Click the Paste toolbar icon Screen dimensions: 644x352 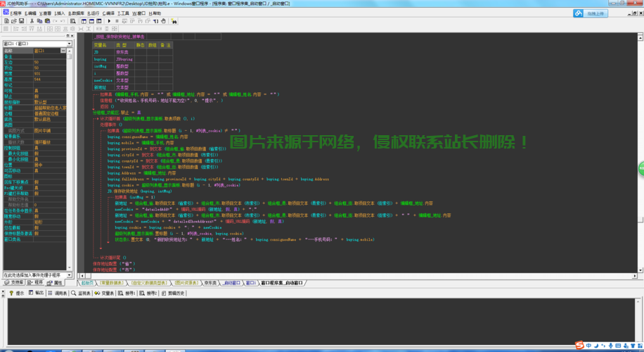(47, 21)
